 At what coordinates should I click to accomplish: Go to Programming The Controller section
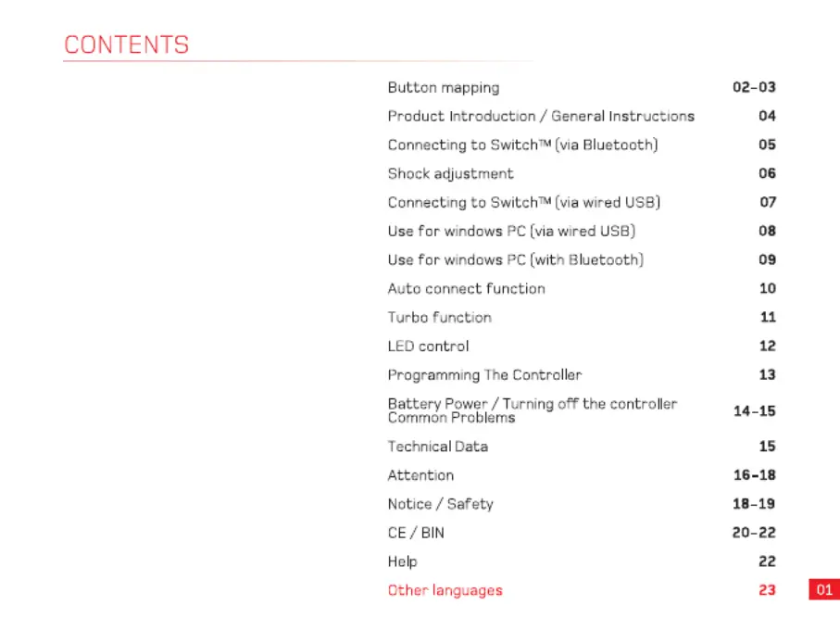click(484, 375)
